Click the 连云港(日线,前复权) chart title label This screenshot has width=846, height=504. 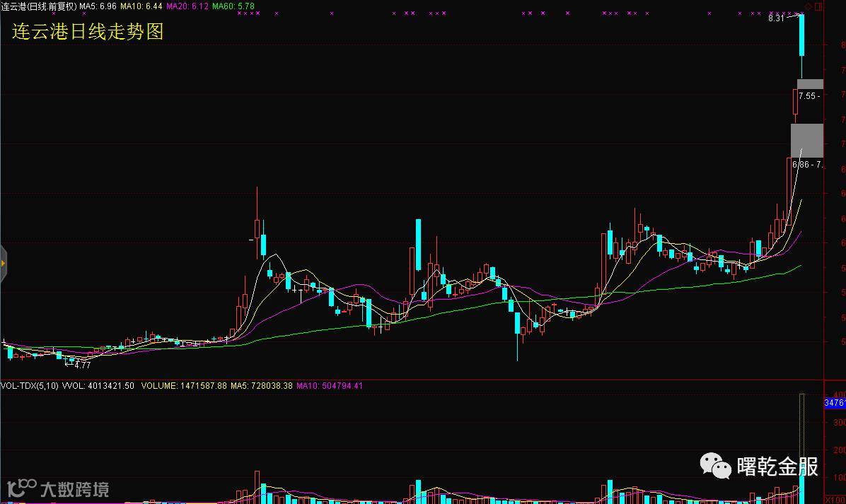(39, 6)
